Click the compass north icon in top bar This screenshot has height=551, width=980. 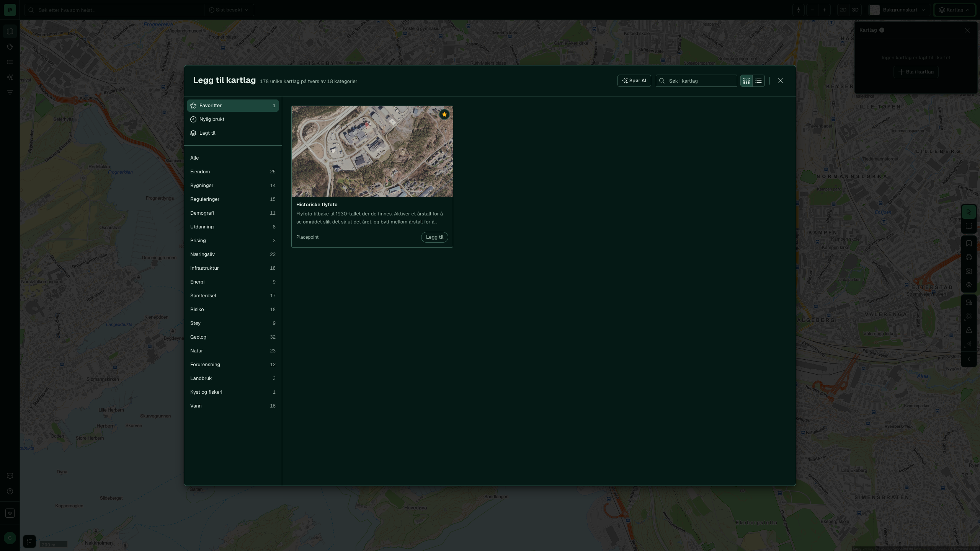pyautogui.click(x=799, y=10)
